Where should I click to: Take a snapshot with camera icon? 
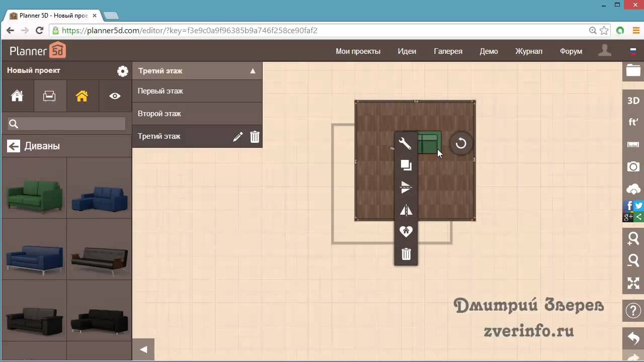(x=633, y=166)
